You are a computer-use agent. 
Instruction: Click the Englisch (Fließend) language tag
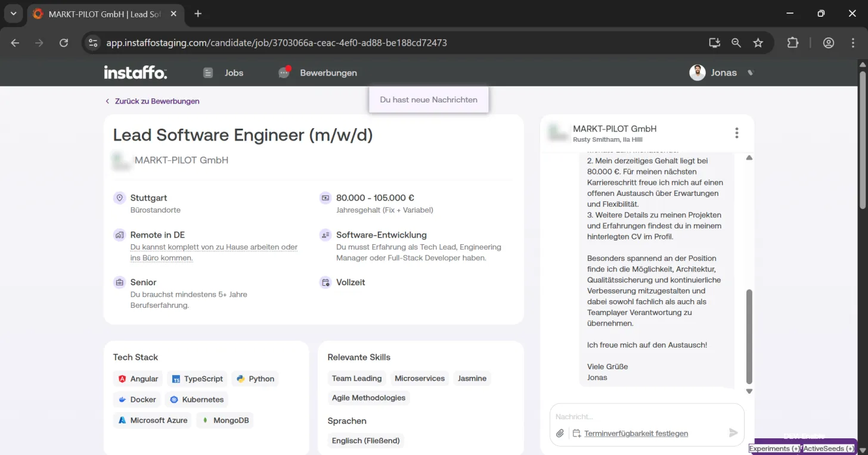click(x=366, y=441)
